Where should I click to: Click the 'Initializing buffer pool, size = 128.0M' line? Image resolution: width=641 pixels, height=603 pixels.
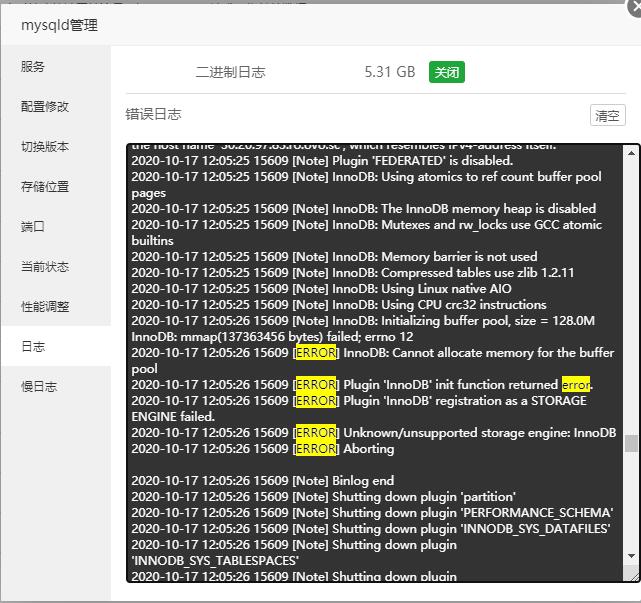tap(363, 321)
